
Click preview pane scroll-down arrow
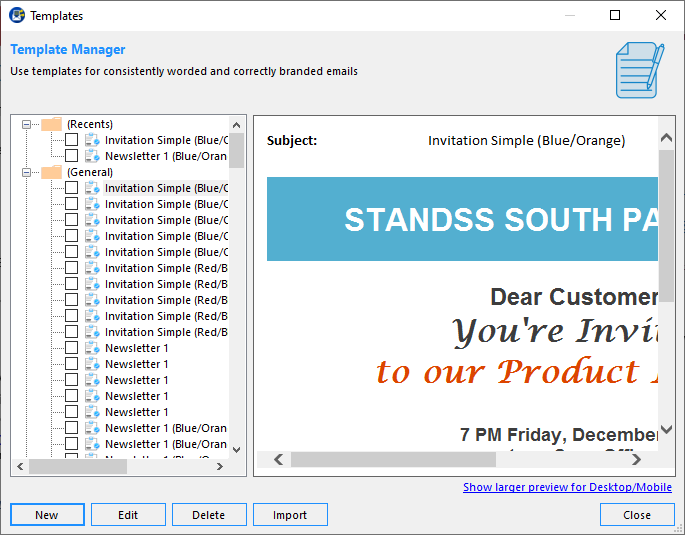tap(666, 429)
